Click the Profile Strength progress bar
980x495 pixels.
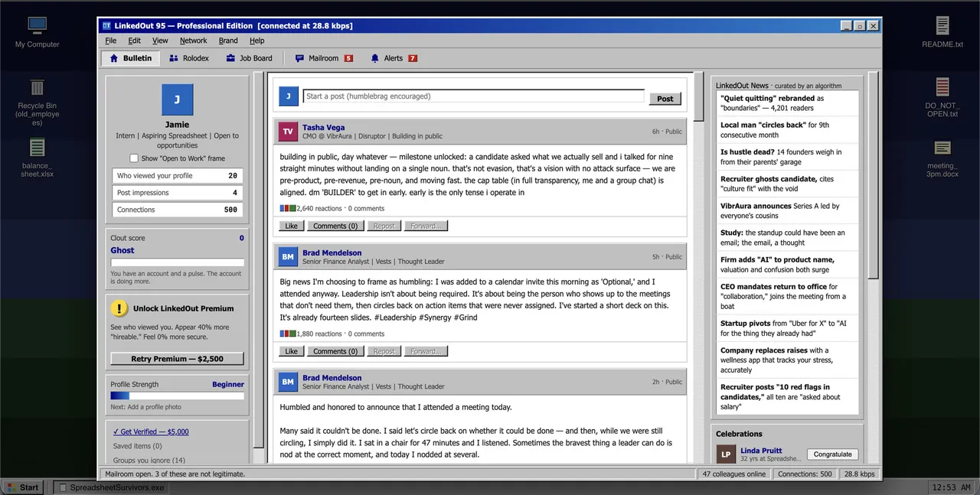point(178,396)
